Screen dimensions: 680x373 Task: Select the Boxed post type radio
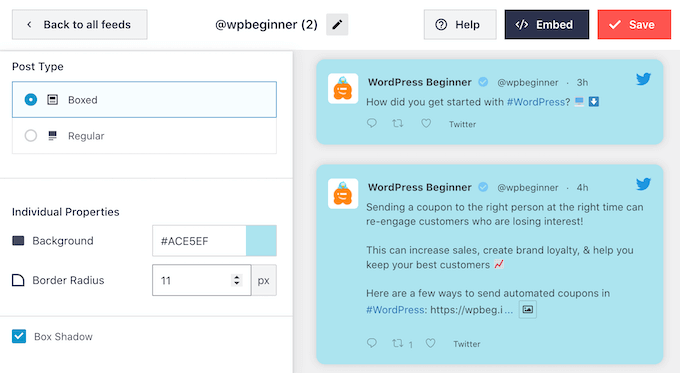pos(31,100)
